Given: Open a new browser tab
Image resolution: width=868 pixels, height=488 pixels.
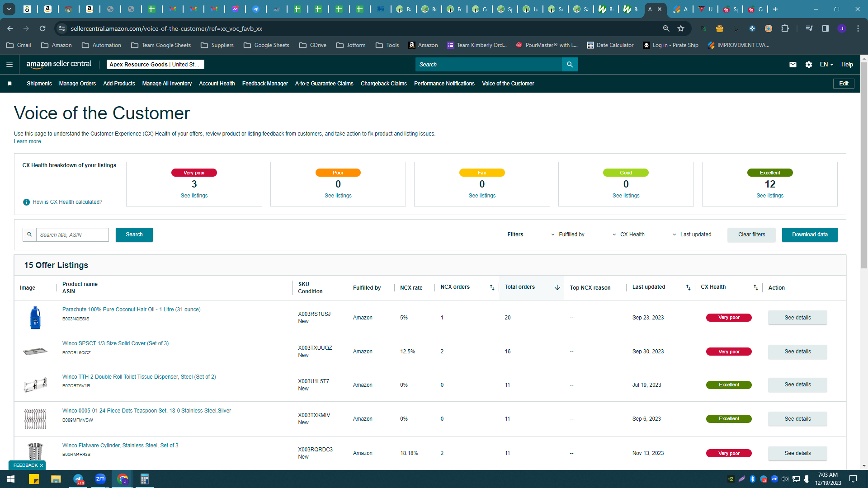Looking at the screenshot, I should point(775,9).
